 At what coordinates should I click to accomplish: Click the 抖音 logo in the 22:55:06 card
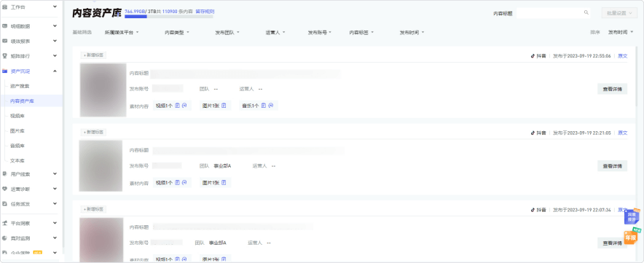[x=533, y=56]
